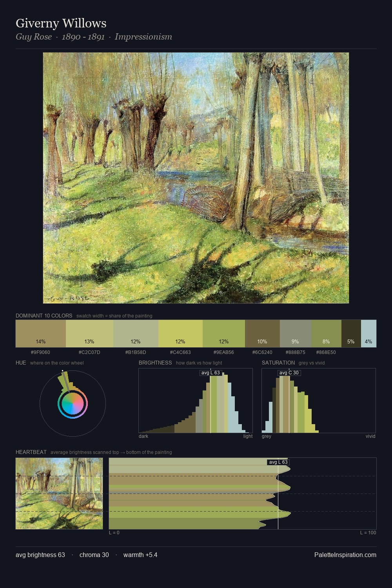Click the L = 100 axis label
The width and height of the screenshot is (392, 588).
[368, 533]
